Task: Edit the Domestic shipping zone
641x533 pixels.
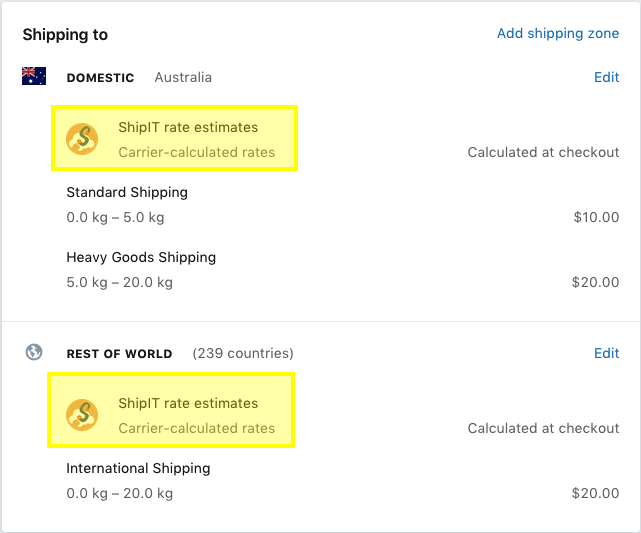Action: coord(606,77)
